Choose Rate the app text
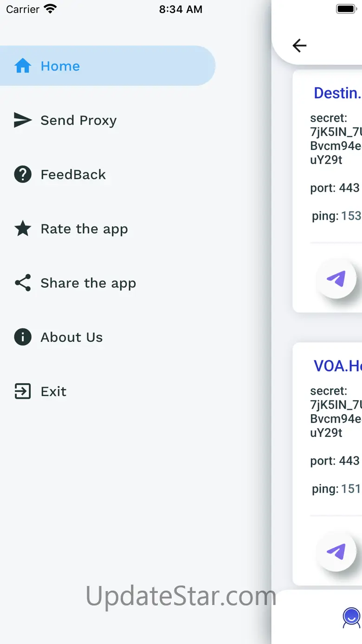 click(x=84, y=229)
